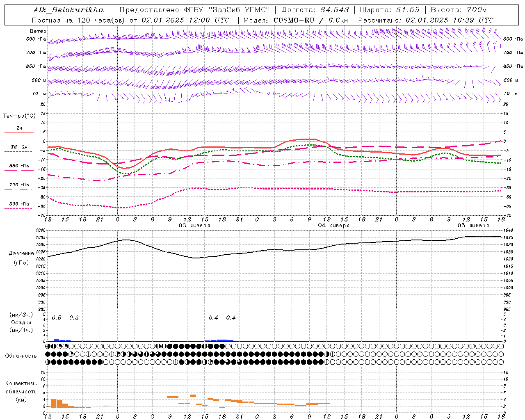
Task: Click the 'Облачность' cloud cover label
Action: [x=21, y=356]
